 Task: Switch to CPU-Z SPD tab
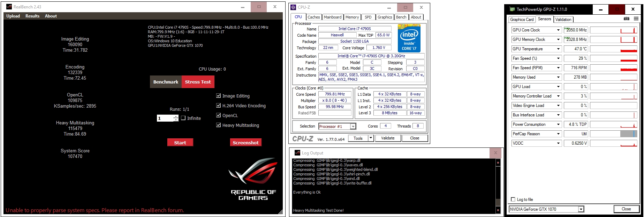pyautogui.click(x=368, y=17)
